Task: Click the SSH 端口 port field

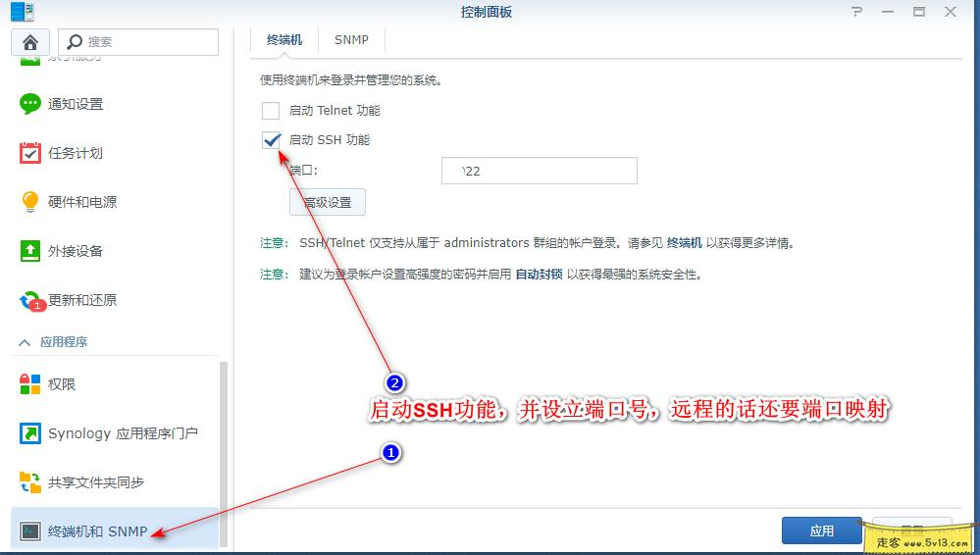Action: pyautogui.click(x=540, y=171)
